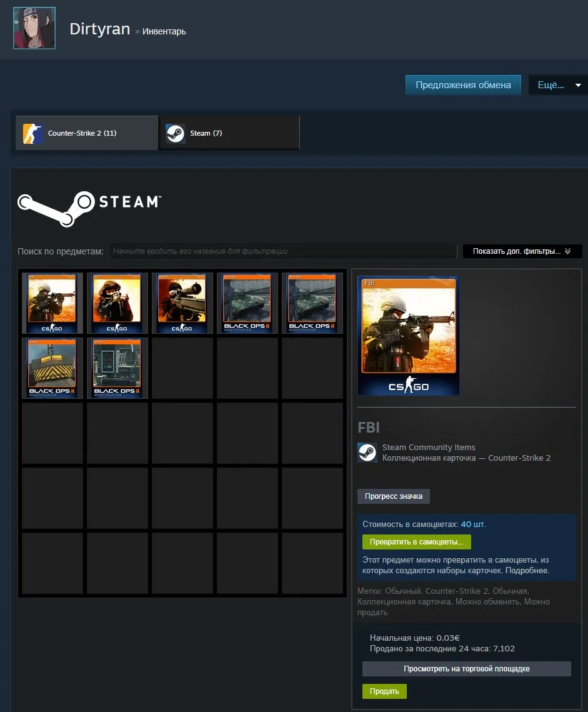Select the Cargo Black Ops II card

[52, 368]
